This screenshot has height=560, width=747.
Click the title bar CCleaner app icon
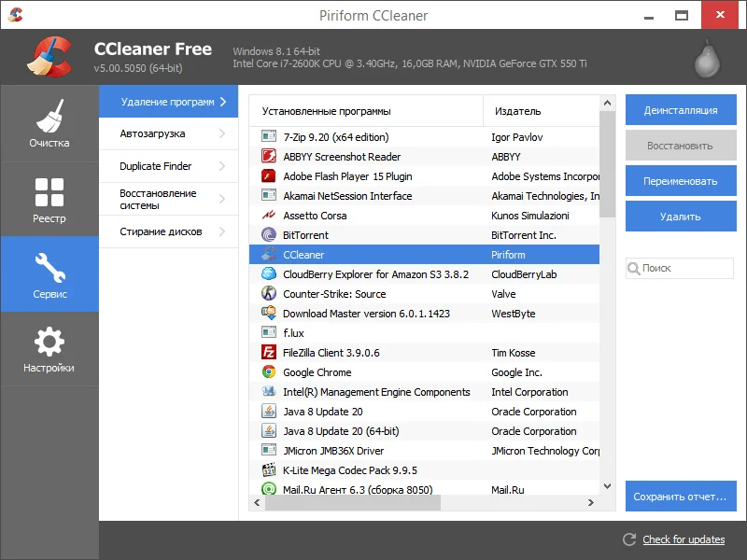click(x=15, y=15)
